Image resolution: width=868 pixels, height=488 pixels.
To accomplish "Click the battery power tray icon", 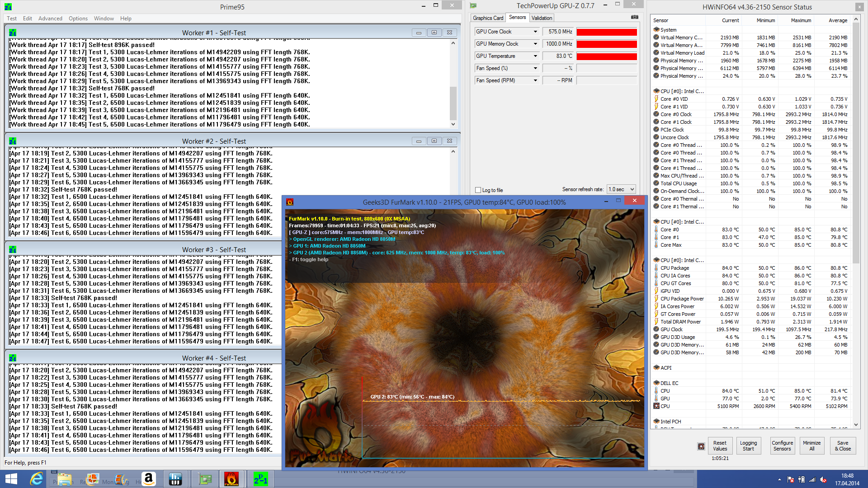I will (802, 479).
